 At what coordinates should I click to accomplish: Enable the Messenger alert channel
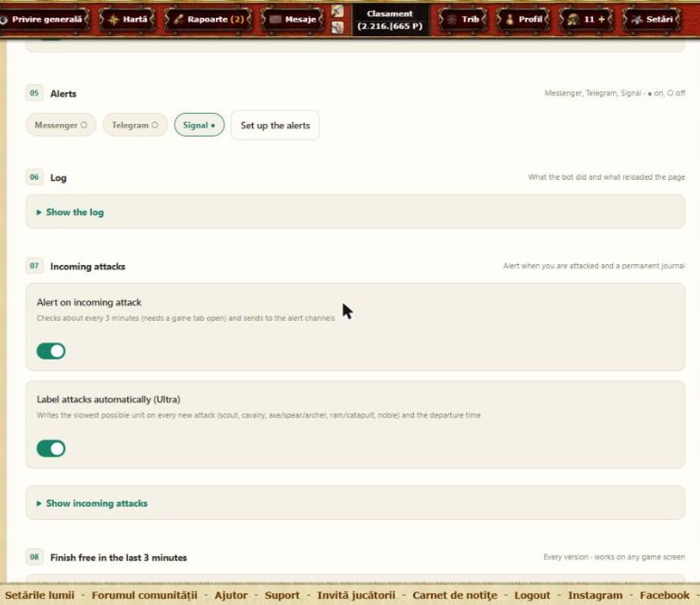tap(61, 125)
